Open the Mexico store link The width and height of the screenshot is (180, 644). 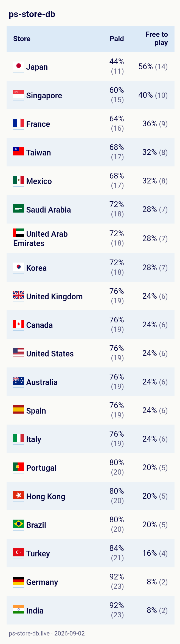[x=39, y=181]
